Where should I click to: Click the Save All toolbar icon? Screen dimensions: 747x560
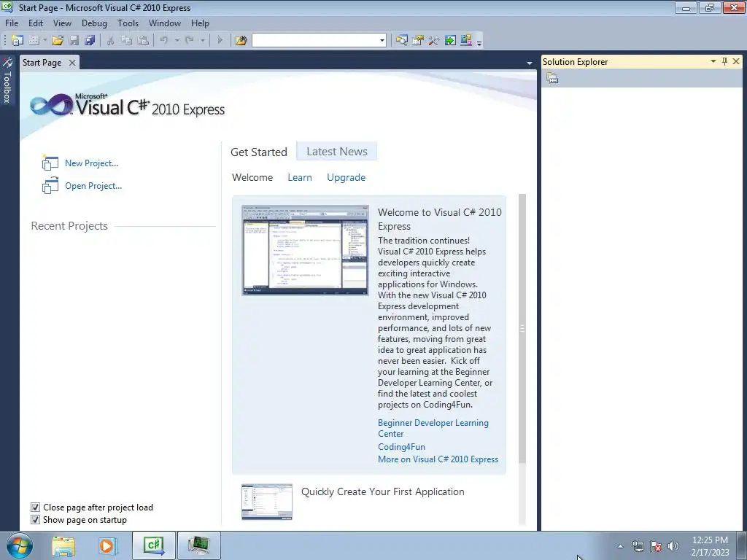tap(90, 41)
